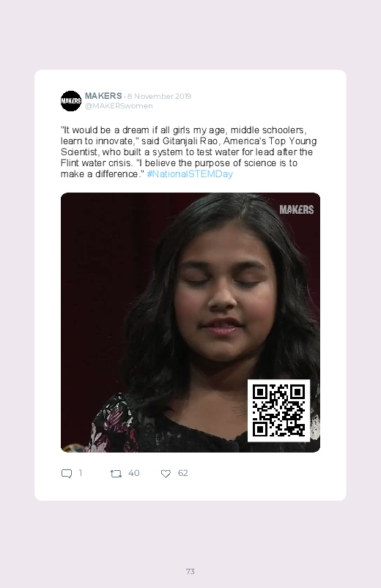Click the 8 November 2019 date
This screenshot has height=588, width=381.
(x=159, y=97)
